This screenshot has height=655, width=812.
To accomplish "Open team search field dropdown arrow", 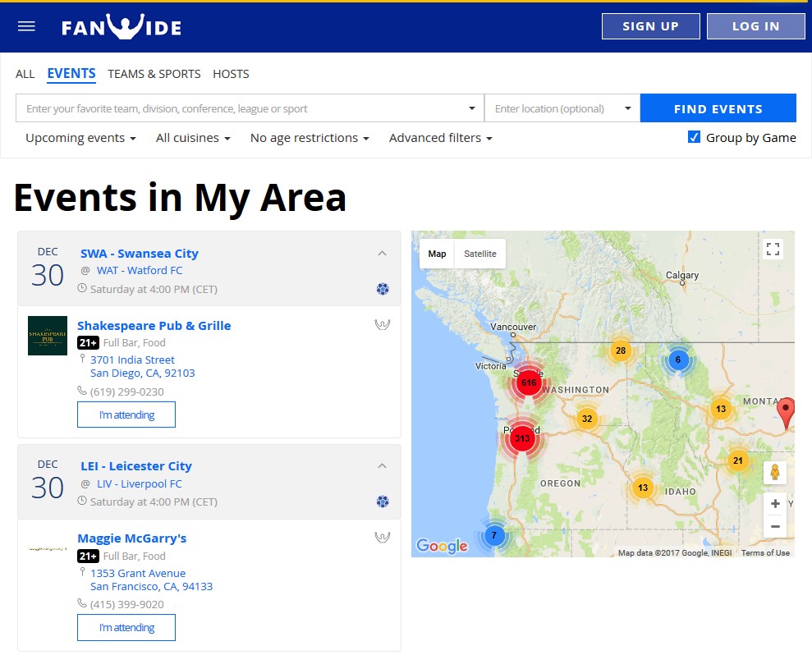I will [472, 108].
